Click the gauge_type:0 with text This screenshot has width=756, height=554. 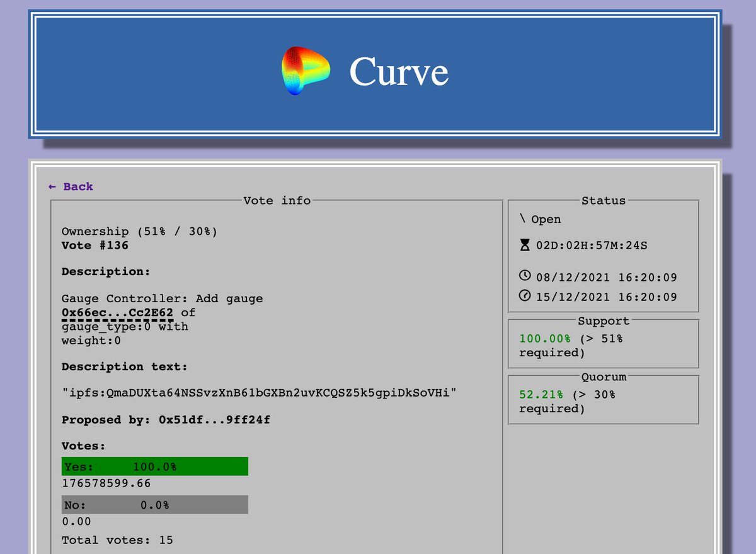tap(125, 327)
